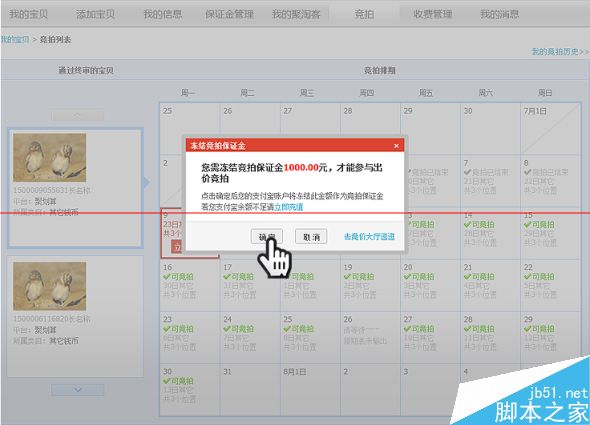Select the second owl item thumbnail
The image size is (590, 425).
pyautogui.click(x=50, y=286)
